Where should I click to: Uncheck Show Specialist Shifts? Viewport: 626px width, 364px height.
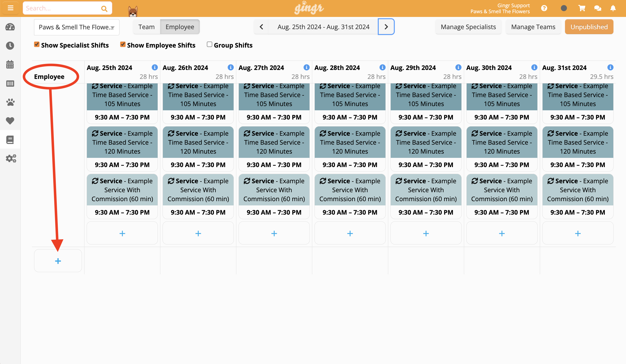click(37, 44)
